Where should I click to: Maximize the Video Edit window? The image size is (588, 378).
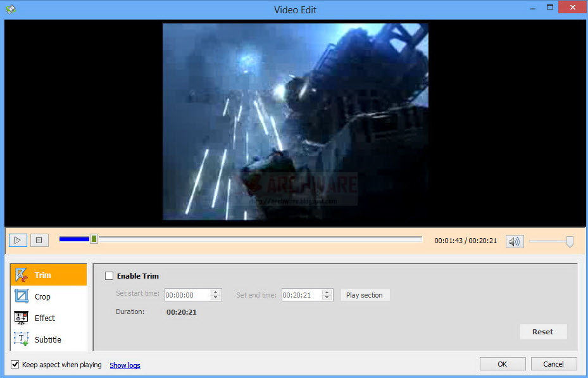(x=550, y=7)
